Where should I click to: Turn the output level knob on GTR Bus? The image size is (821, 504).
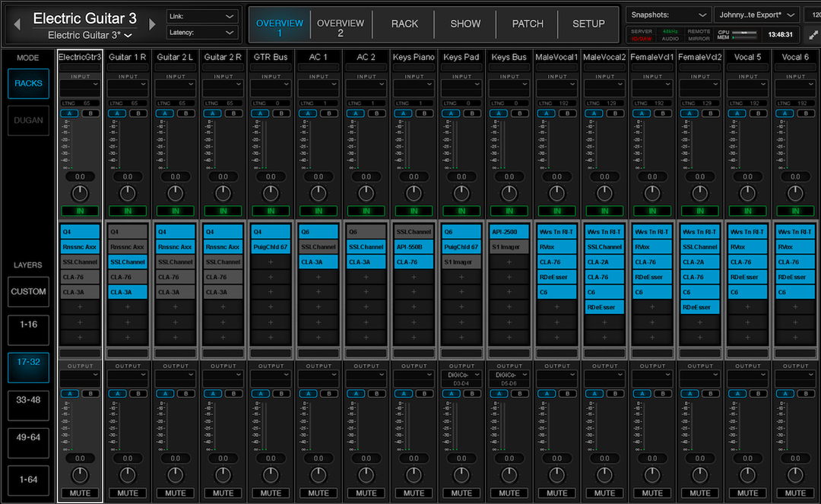(x=271, y=474)
